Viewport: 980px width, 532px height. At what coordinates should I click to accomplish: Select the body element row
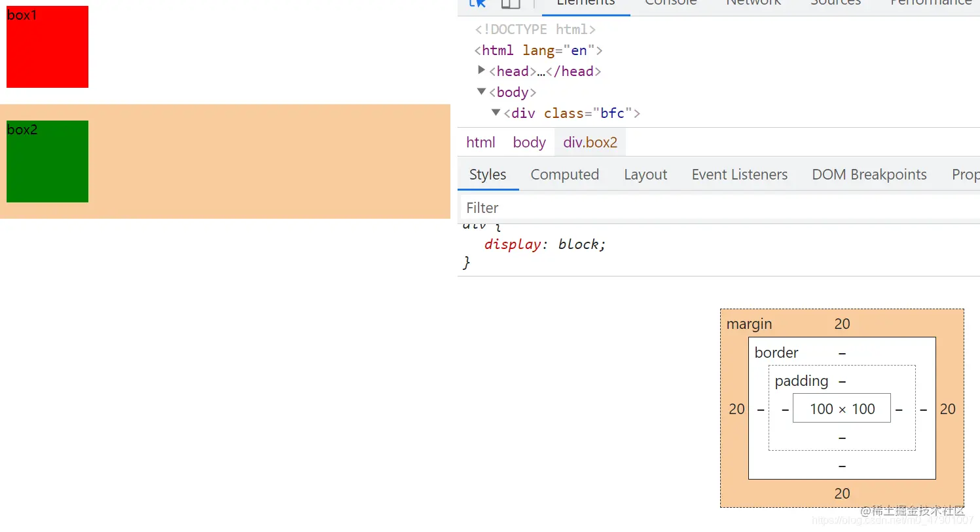pyautogui.click(x=513, y=92)
